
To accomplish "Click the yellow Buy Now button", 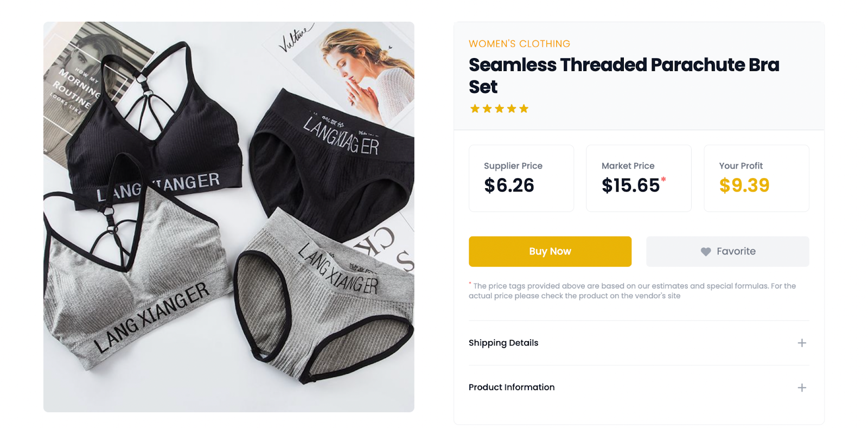I will point(550,251).
